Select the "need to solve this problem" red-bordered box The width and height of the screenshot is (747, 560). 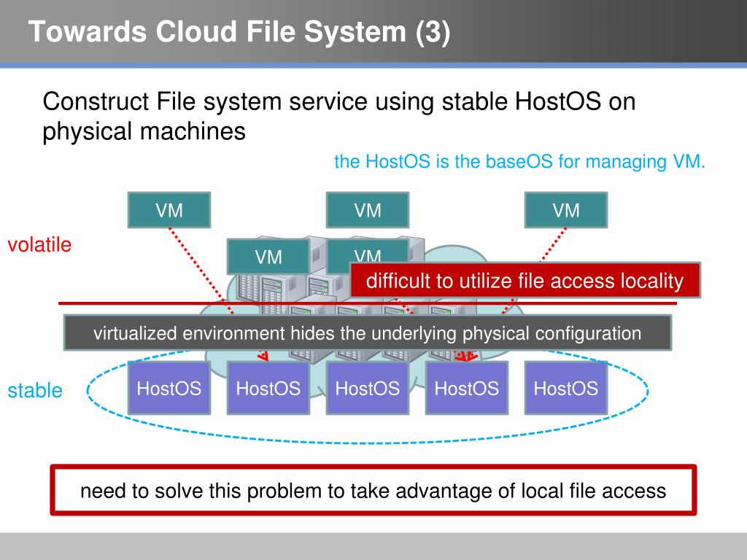pos(373,490)
